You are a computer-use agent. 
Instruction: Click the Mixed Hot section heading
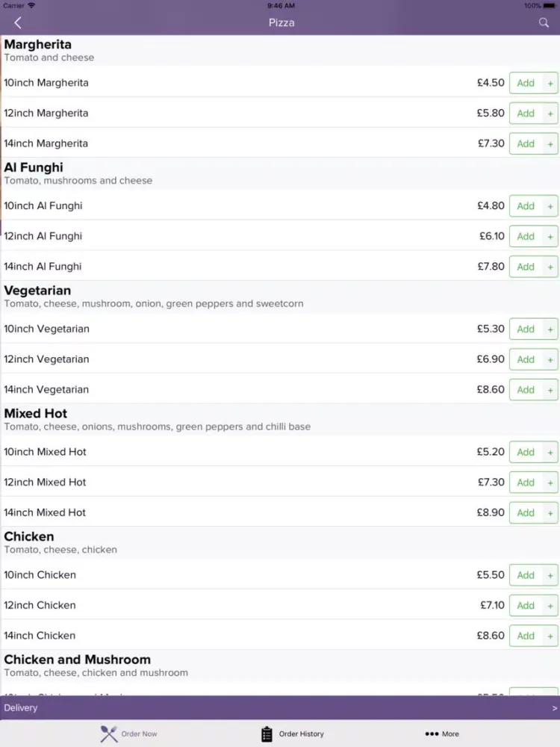pyautogui.click(x=35, y=414)
